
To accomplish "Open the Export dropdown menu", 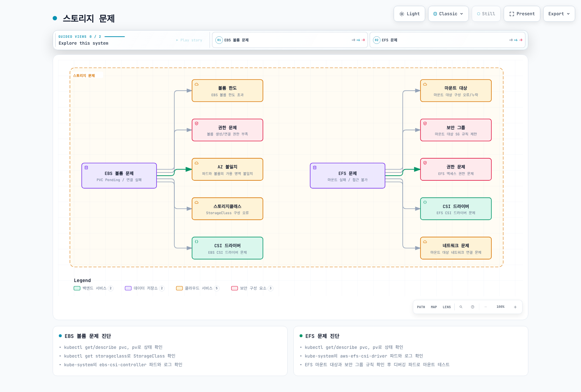I will tap(559, 14).
